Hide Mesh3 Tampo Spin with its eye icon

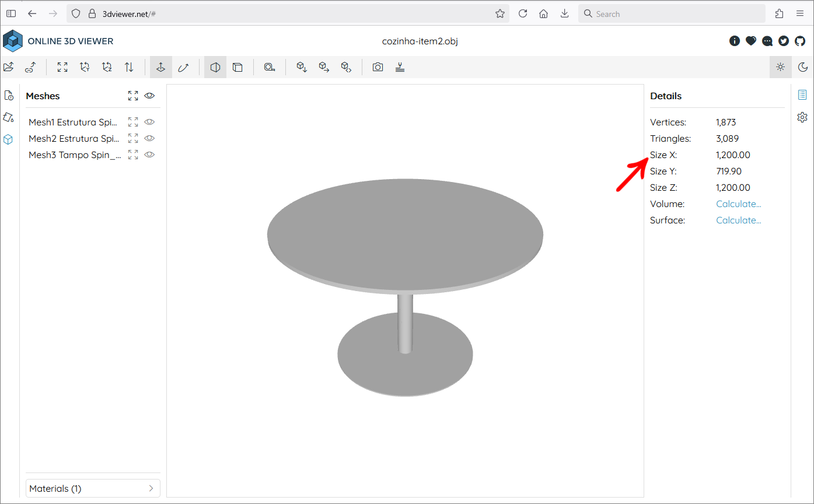[149, 155]
